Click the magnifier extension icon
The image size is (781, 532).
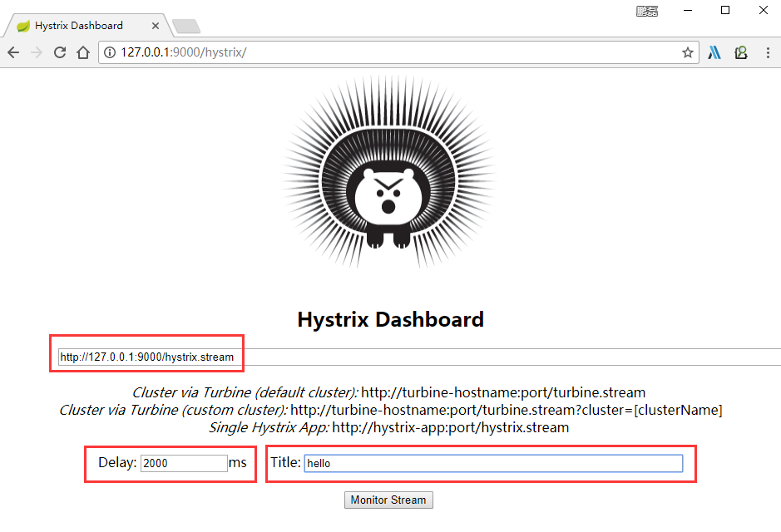740,52
